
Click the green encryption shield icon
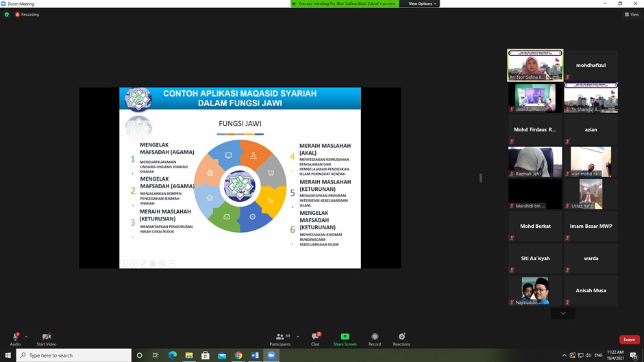(x=7, y=14)
